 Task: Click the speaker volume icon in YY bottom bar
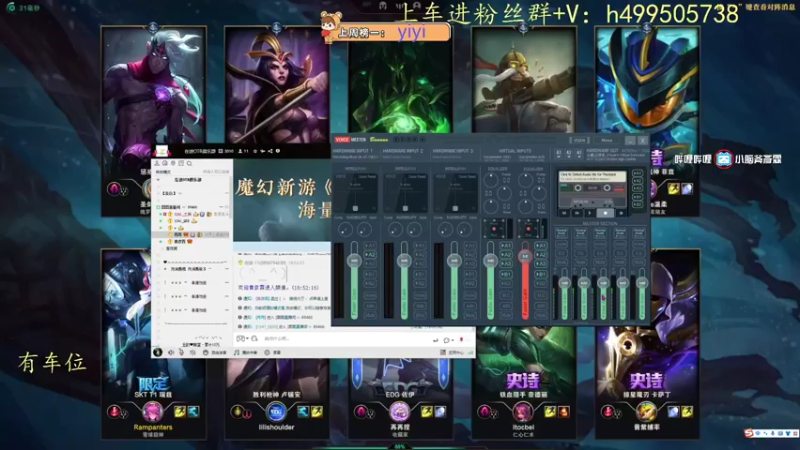click(171, 353)
